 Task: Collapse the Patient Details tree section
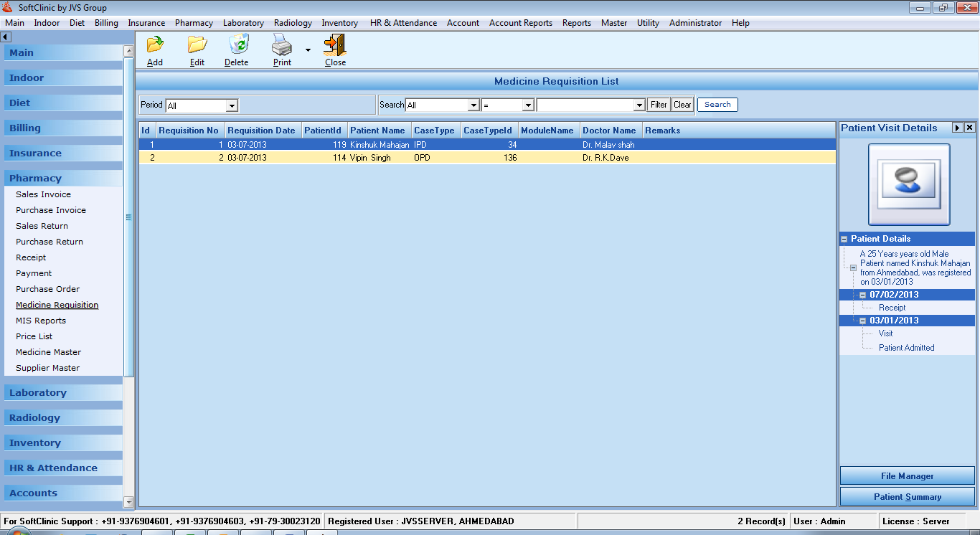tap(844, 240)
